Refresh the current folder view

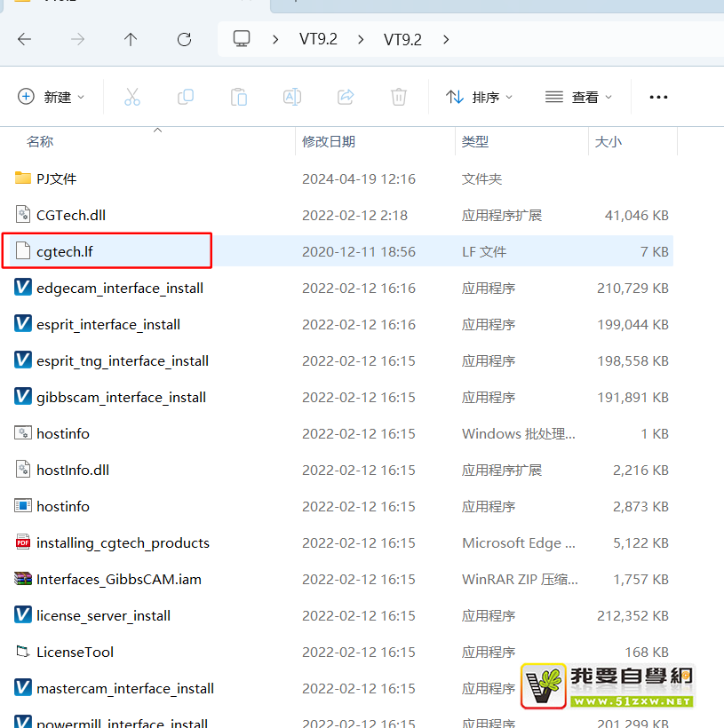tap(184, 39)
